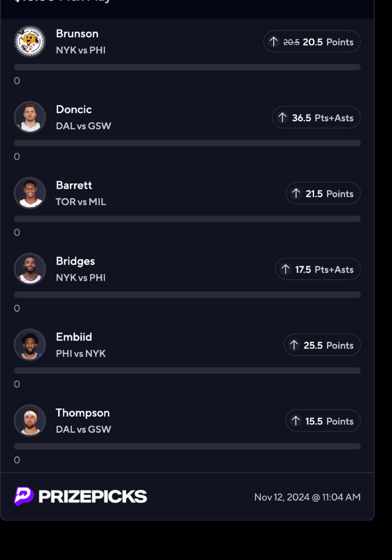
Task: Click Brunson's player avatar
Action: pos(30,41)
